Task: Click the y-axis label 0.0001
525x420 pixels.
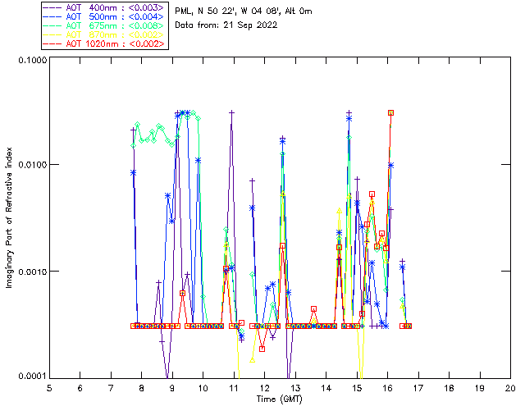Action: 32,377
